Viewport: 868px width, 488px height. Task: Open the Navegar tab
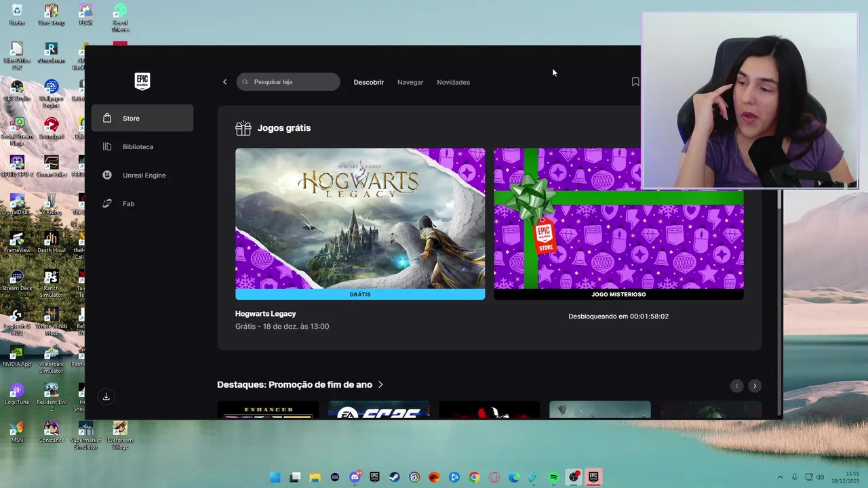pos(410,82)
